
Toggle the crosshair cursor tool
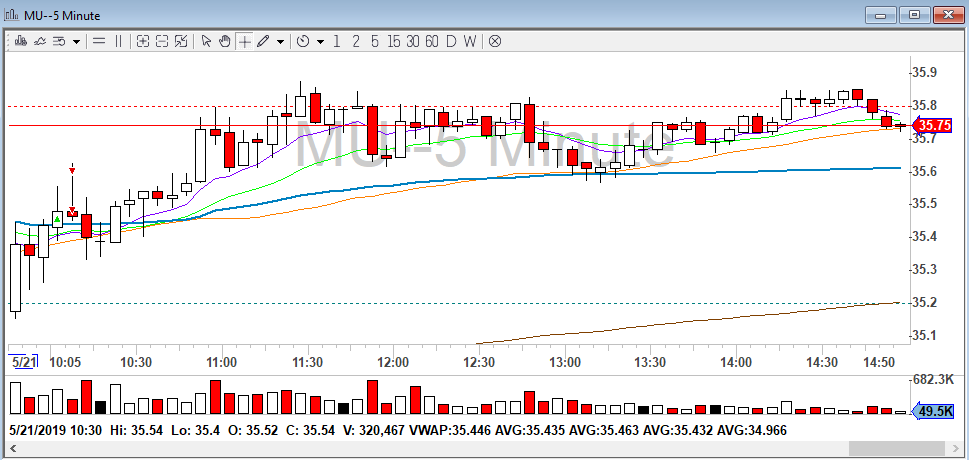click(x=245, y=41)
